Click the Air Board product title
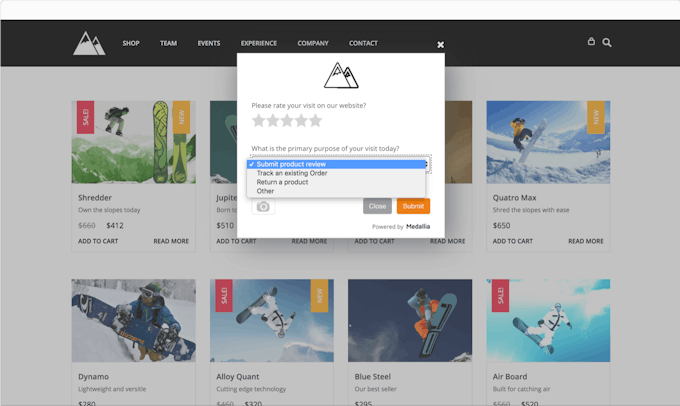680x406 pixels. (510, 377)
